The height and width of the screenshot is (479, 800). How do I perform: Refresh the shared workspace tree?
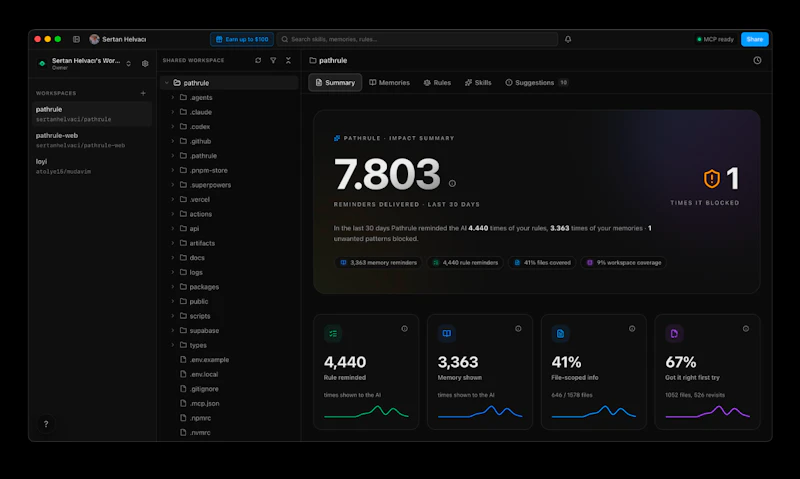pyautogui.click(x=258, y=60)
